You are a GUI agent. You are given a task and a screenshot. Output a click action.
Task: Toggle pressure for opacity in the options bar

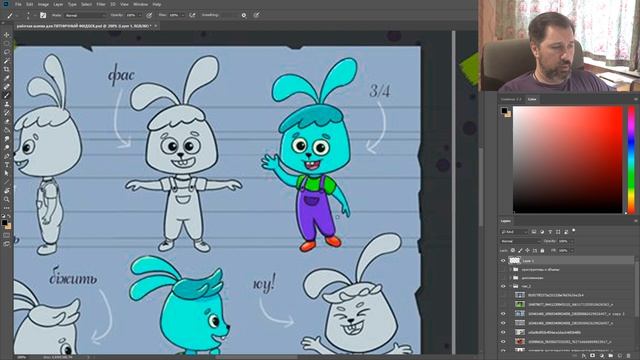point(149,15)
